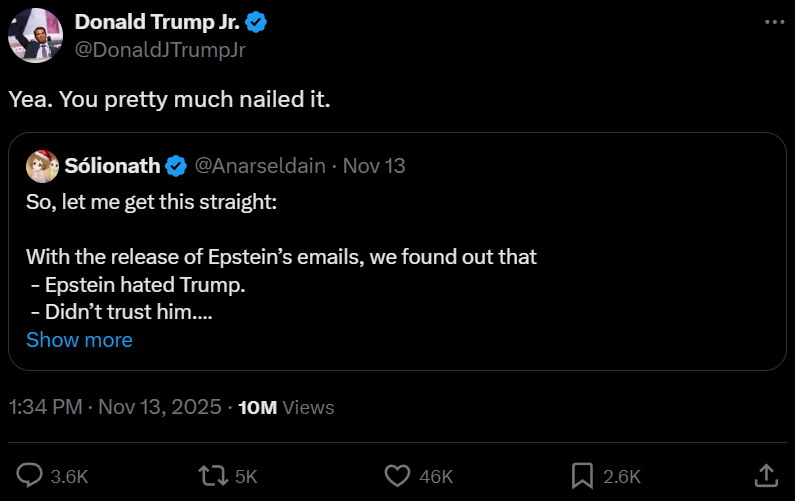Image resolution: width=795 pixels, height=501 pixels.
Task: Open the share upload icon
Action: click(765, 475)
